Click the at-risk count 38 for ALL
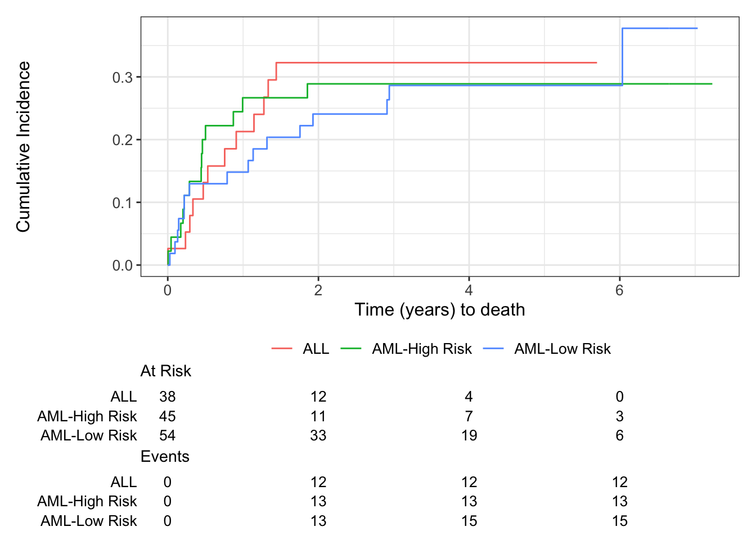The width and height of the screenshot is (756, 540). [168, 397]
